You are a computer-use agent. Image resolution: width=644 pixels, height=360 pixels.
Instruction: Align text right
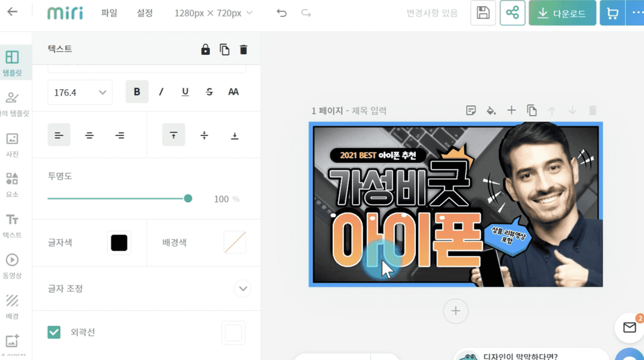tap(119, 135)
